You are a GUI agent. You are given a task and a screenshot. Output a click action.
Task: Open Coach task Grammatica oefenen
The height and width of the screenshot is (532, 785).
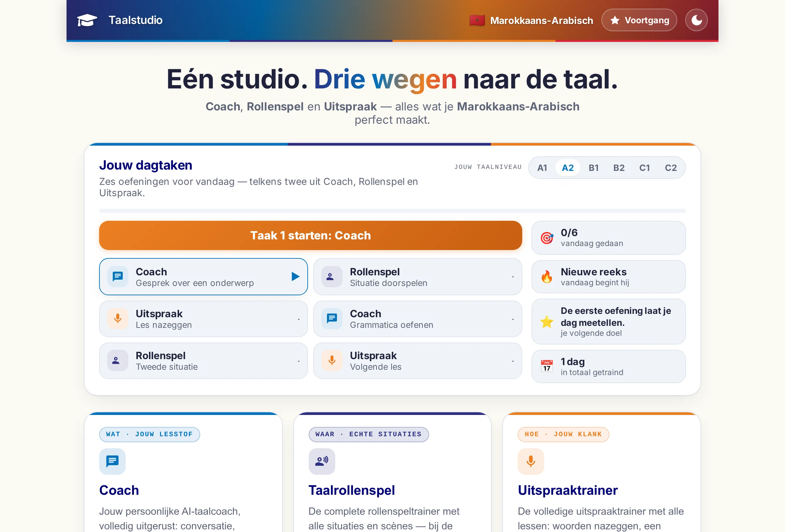coord(417,319)
